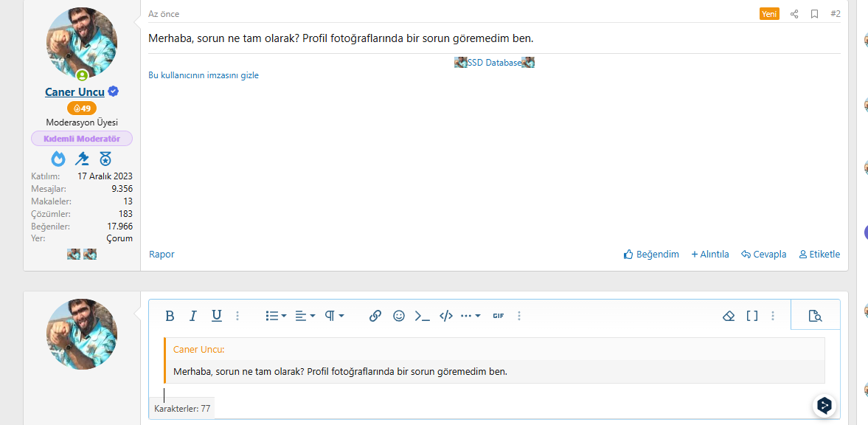Open Caner Uncu's profile name link
This screenshot has width=868, height=425.
point(74,92)
